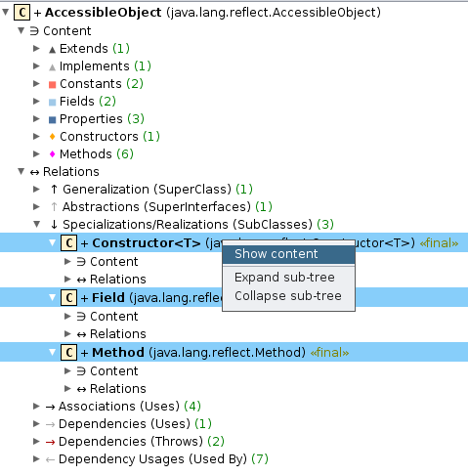
Task: Expand the Associations (Uses) node
Action: pyautogui.click(x=36, y=406)
